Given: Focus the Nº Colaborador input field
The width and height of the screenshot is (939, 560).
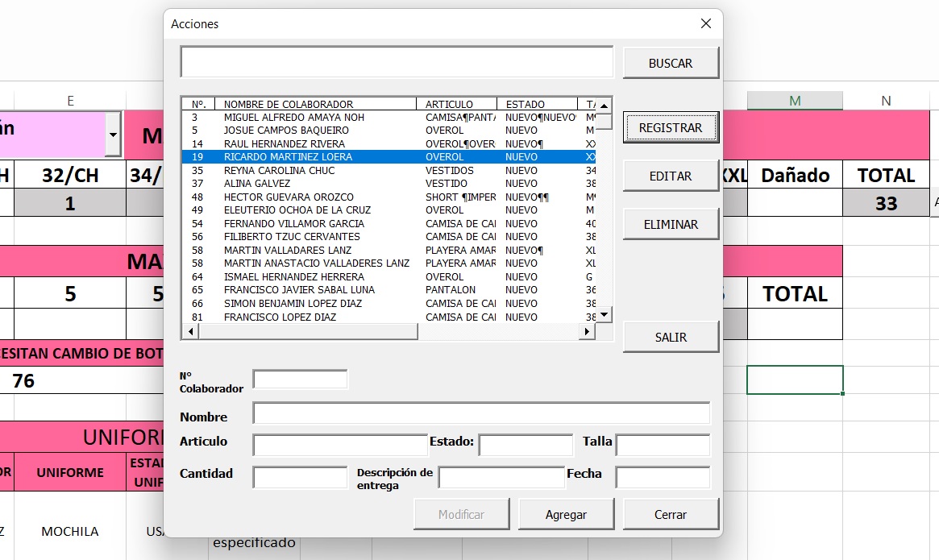Looking at the screenshot, I should [x=300, y=379].
